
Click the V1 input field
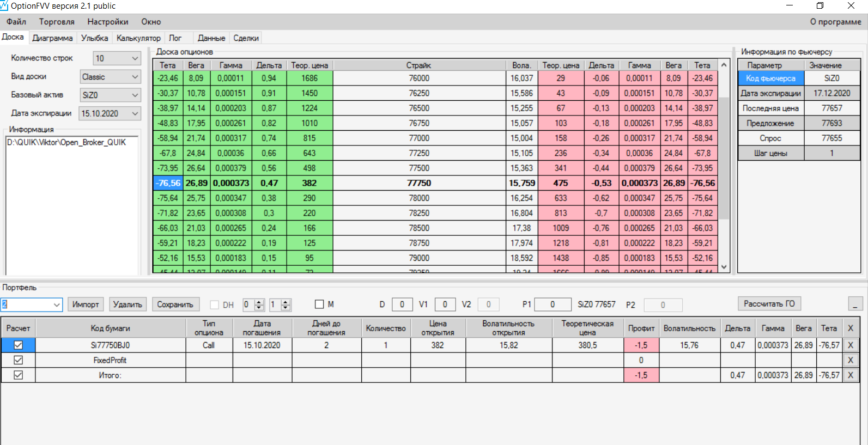click(445, 304)
